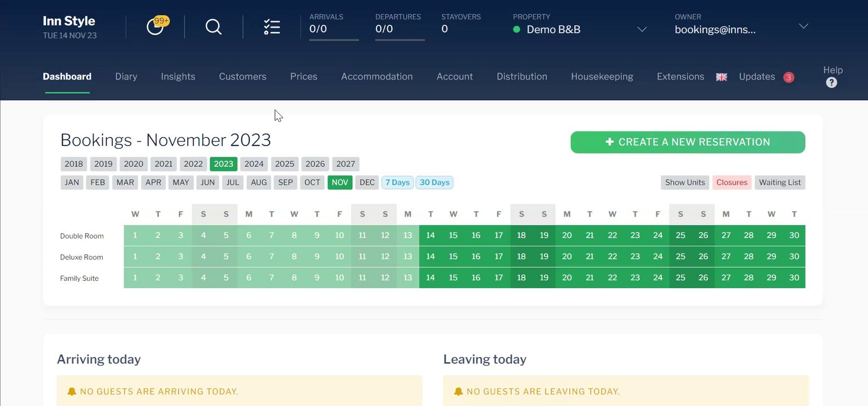Expand the Demo B&B property dropdown

[x=642, y=29]
